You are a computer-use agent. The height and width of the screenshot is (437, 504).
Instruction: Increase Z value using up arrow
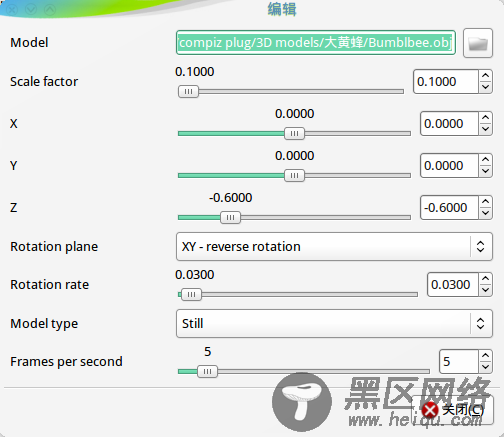[x=485, y=202]
